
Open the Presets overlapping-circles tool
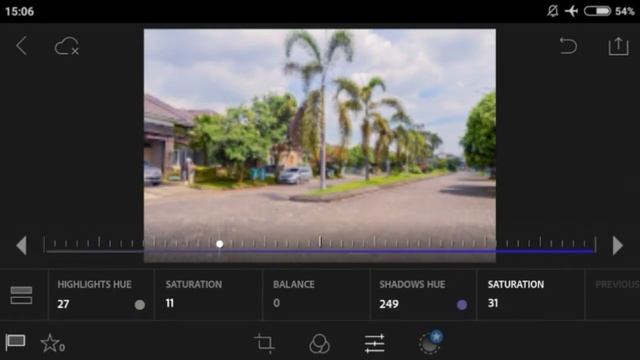point(319,343)
